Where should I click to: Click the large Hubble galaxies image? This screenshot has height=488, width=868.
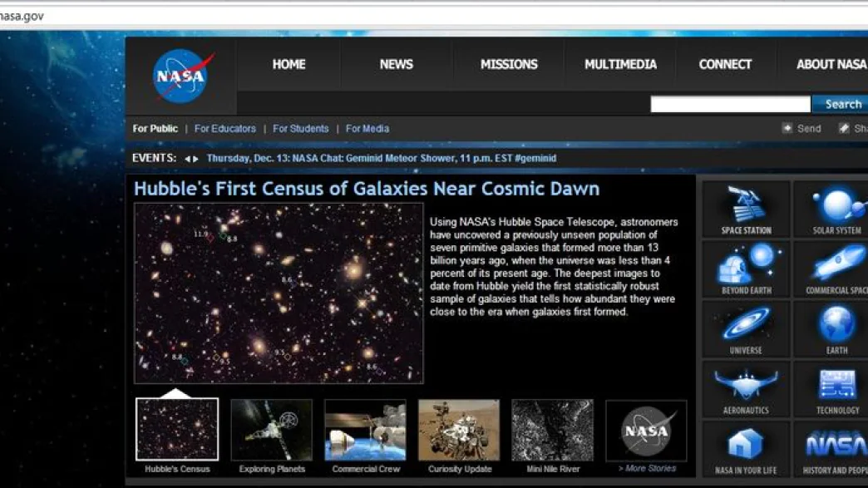pyautogui.click(x=279, y=293)
